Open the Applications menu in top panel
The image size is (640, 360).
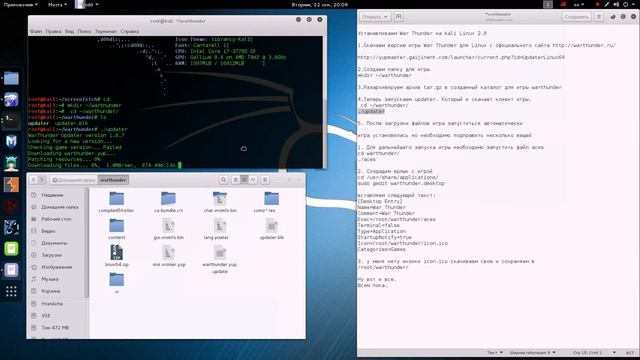(20, 4)
